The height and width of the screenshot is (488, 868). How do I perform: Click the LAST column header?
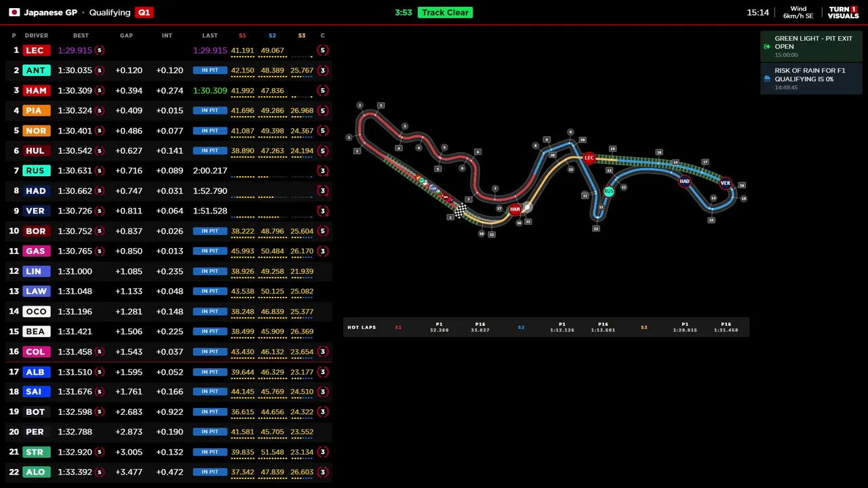(x=210, y=35)
